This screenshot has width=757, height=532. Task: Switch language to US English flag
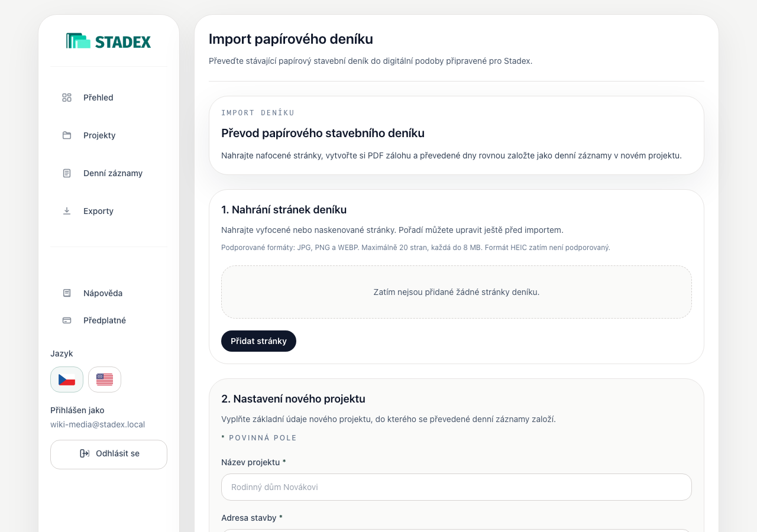tap(105, 379)
